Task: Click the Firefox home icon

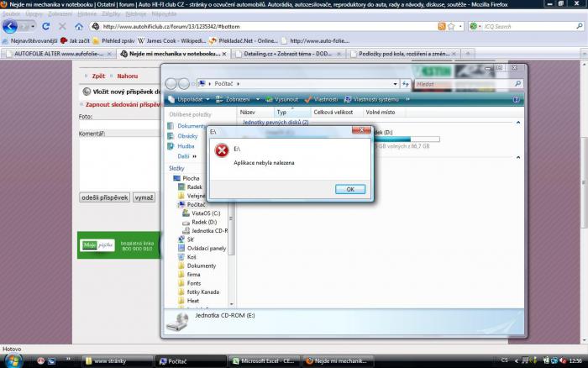Action: click(80, 26)
